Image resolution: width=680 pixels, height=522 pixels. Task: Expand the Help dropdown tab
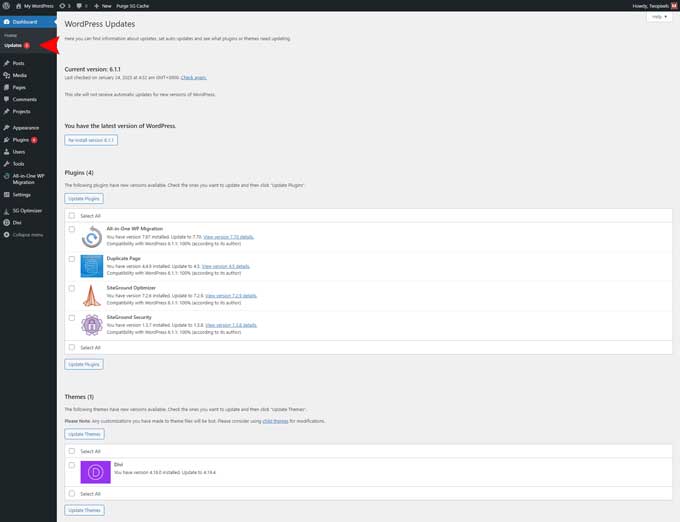point(659,17)
